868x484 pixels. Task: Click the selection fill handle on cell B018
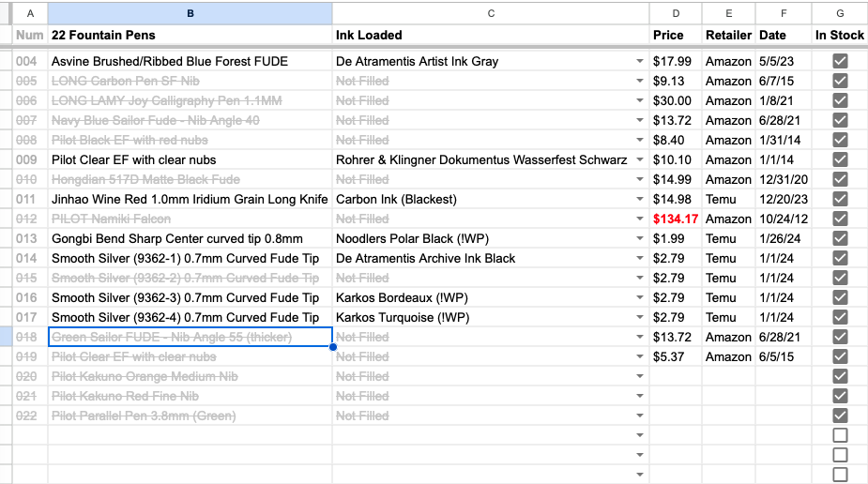tap(333, 347)
